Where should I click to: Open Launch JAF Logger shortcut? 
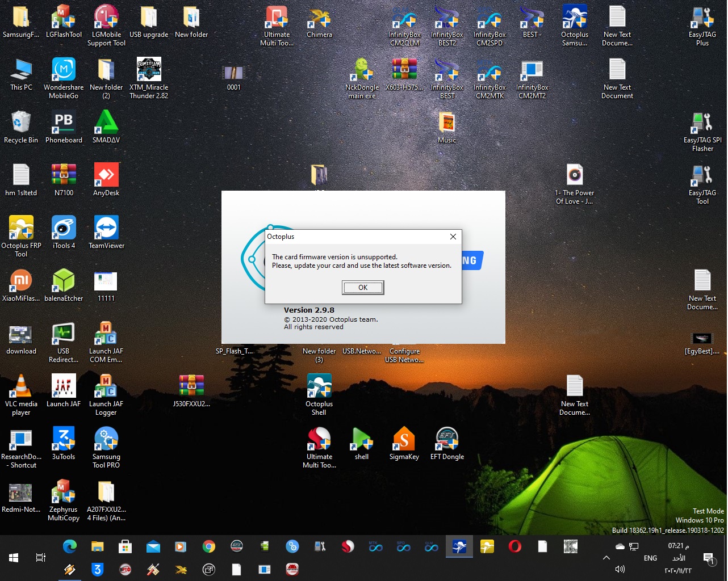point(106,395)
